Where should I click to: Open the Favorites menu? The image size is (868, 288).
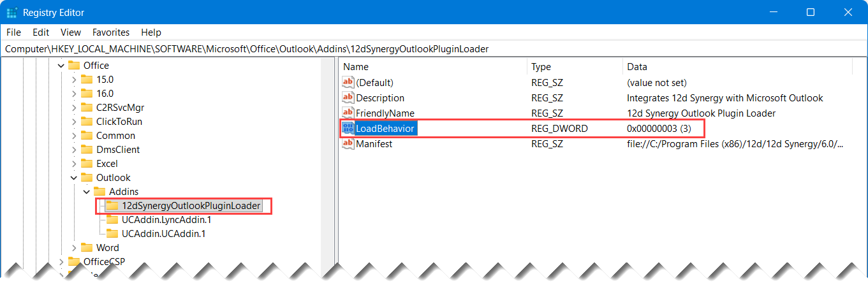[x=111, y=32]
